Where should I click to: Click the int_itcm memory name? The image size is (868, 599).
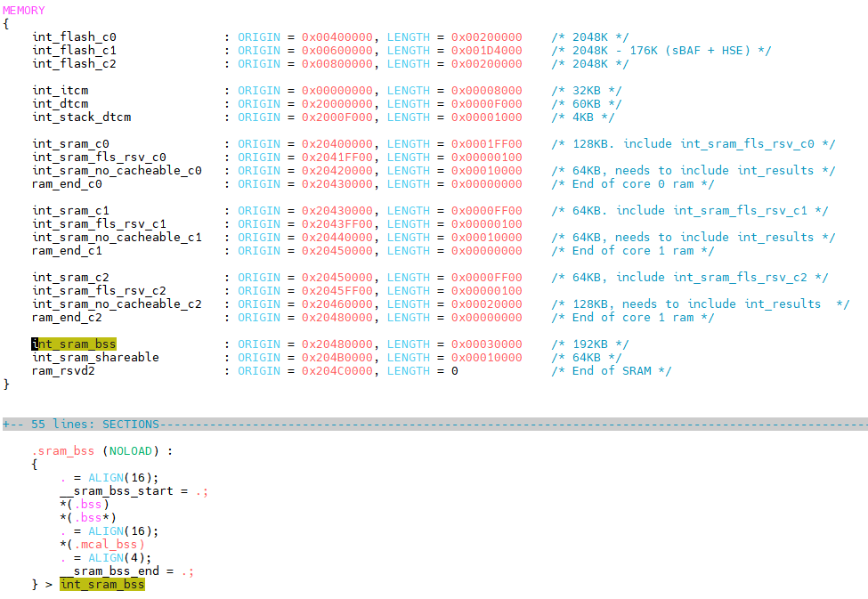tap(61, 90)
